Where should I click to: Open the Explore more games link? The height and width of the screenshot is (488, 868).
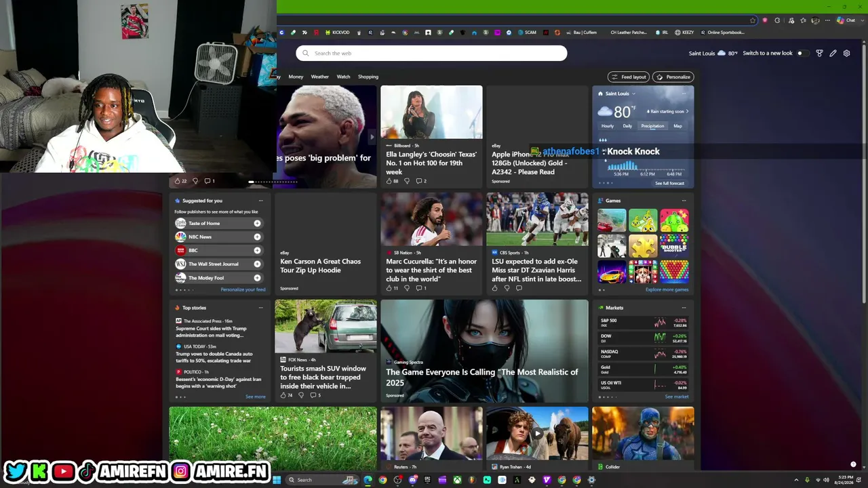667,289
